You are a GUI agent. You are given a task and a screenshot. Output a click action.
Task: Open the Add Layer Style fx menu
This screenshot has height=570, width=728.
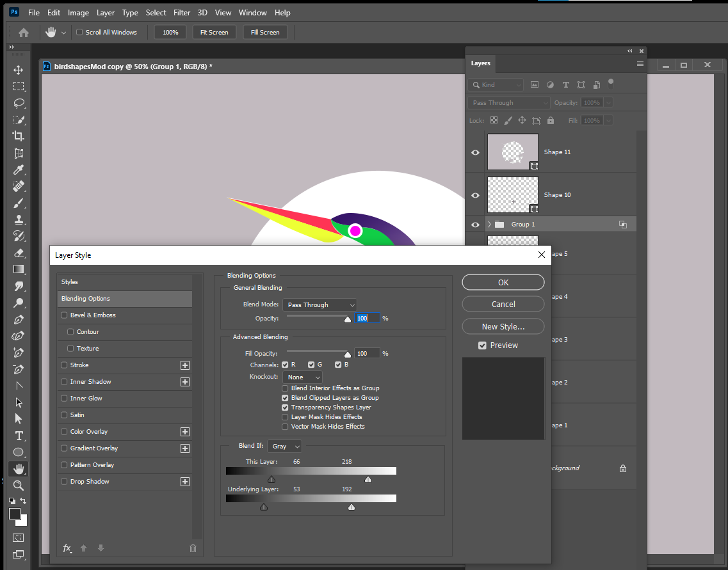[67, 548]
